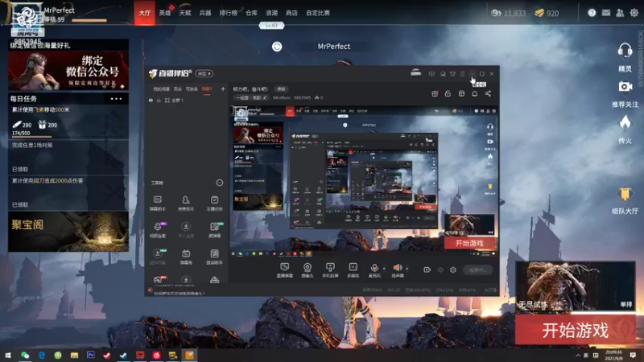Select the orange active scene tab

pyautogui.click(x=207, y=89)
